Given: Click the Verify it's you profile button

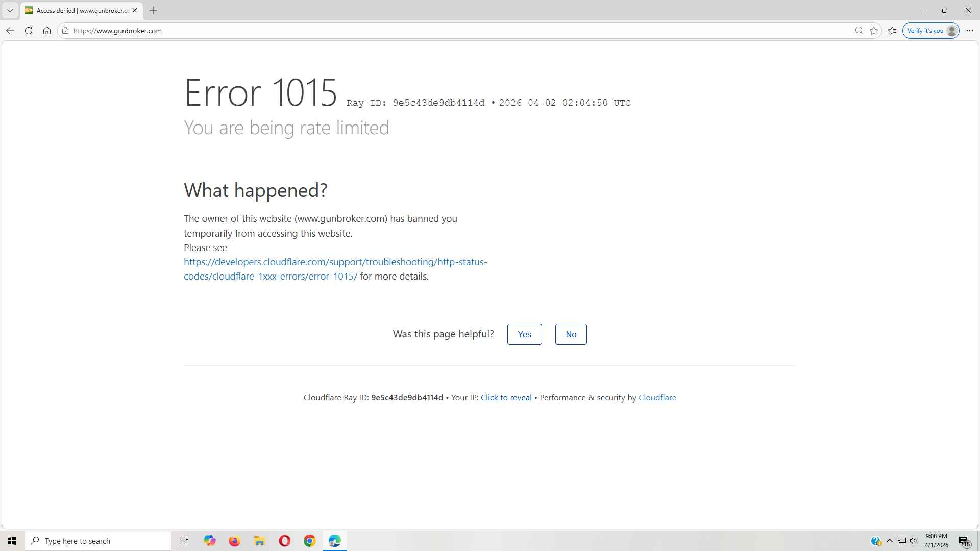Looking at the screenshot, I should pyautogui.click(x=930, y=31).
